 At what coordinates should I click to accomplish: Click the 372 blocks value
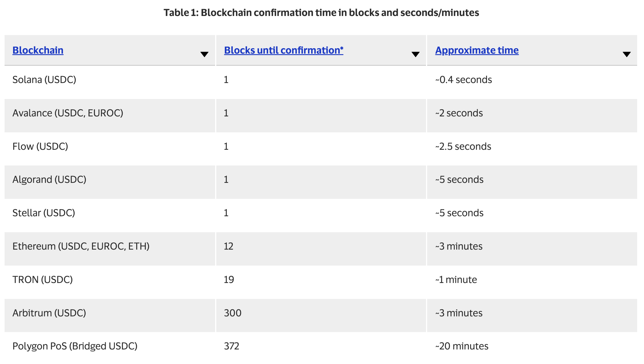pos(231,346)
